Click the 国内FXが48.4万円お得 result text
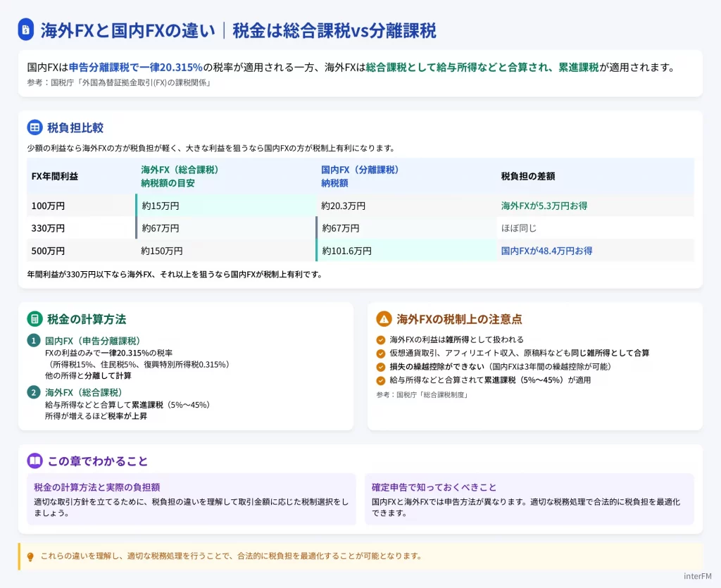This screenshot has height=588, width=721. coord(546,251)
